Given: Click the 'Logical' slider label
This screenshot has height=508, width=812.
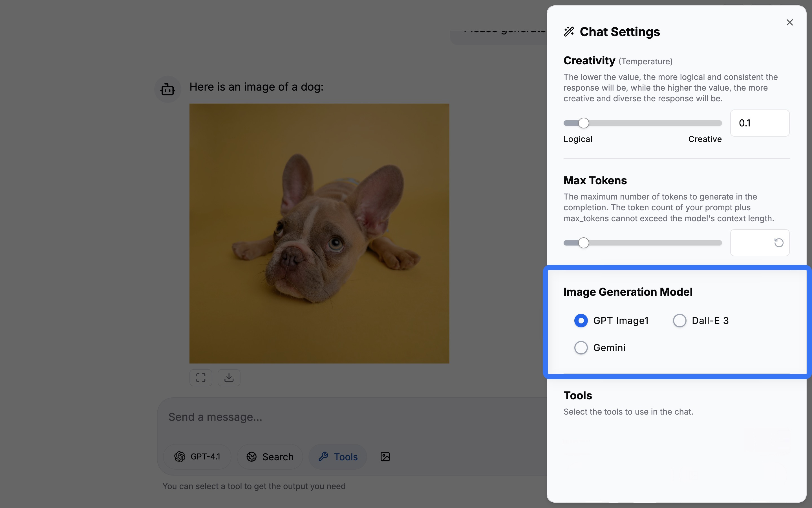Looking at the screenshot, I should pyautogui.click(x=578, y=139).
